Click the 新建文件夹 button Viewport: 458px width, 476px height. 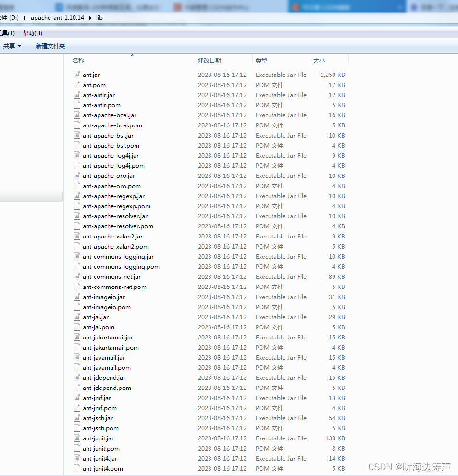coord(50,46)
